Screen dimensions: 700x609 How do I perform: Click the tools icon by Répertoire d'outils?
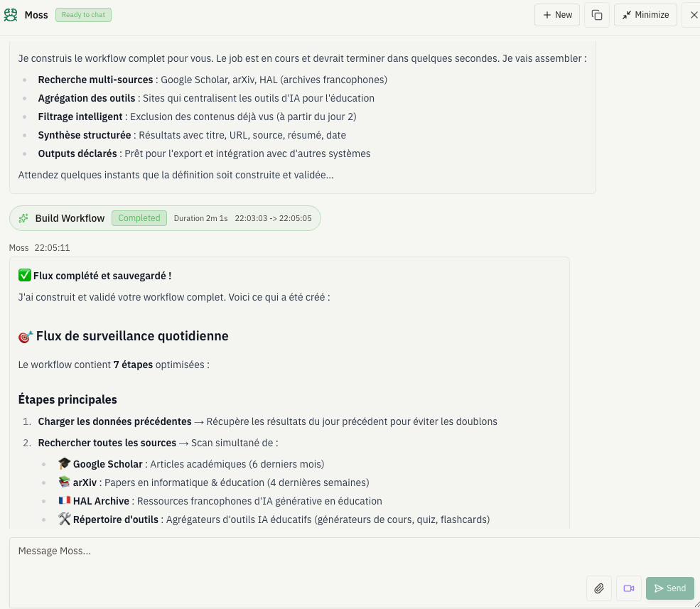click(64, 519)
